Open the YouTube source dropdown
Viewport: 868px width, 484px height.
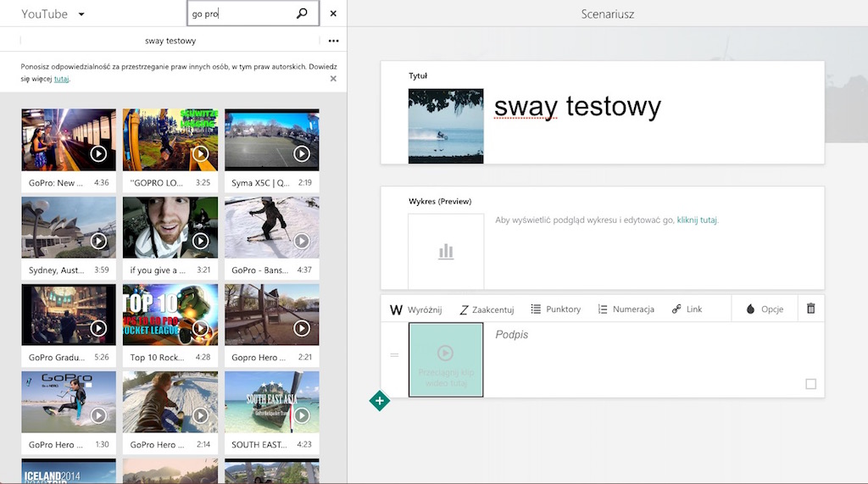coord(81,14)
